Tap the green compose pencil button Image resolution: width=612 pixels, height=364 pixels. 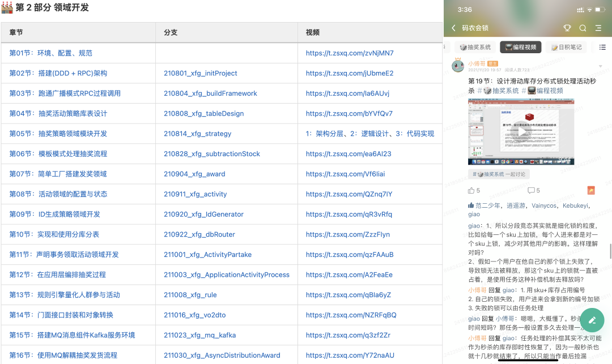pyautogui.click(x=592, y=320)
